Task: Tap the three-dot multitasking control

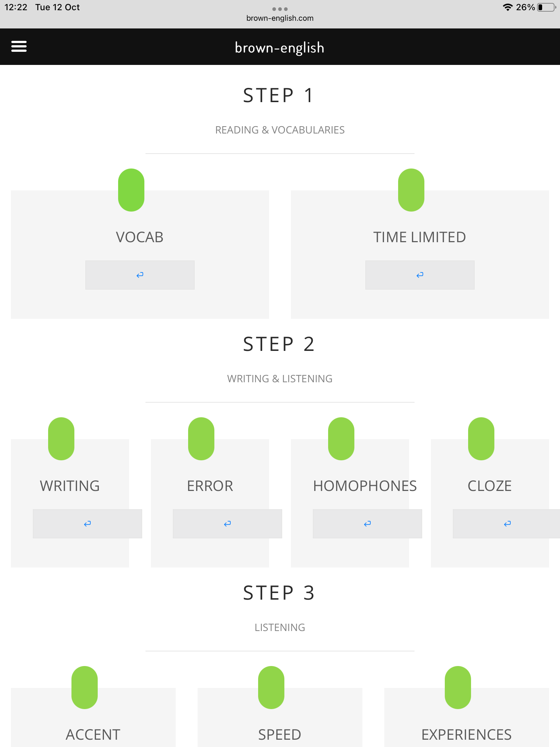Action: click(280, 9)
